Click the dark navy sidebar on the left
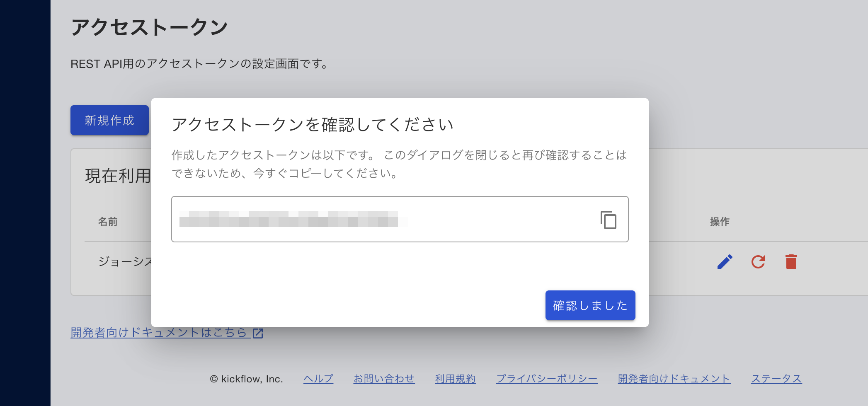This screenshot has height=406, width=868. [x=25, y=203]
